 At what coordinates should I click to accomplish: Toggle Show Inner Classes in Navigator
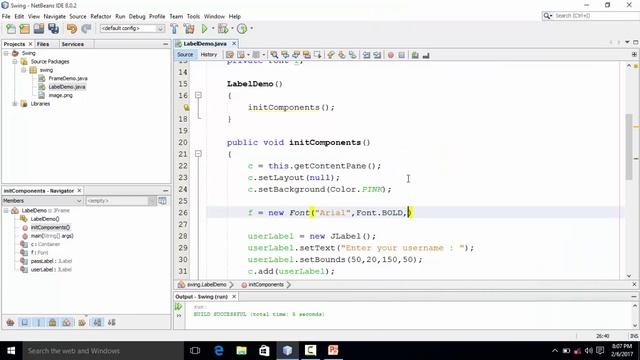(x=67, y=322)
